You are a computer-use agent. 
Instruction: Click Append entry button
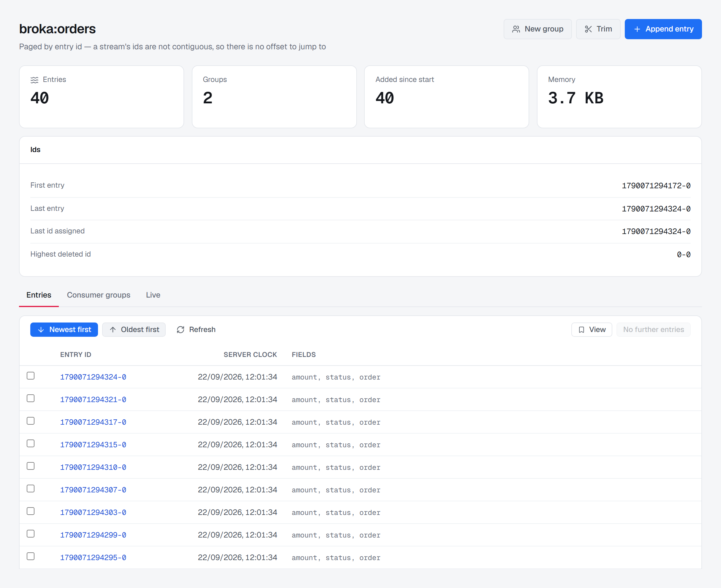tap(663, 29)
